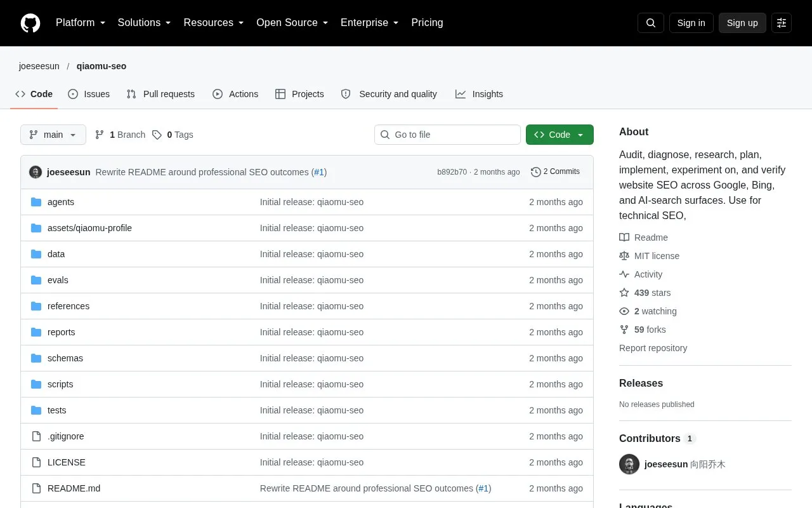Open the green Code dropdown button

(560, 135)
